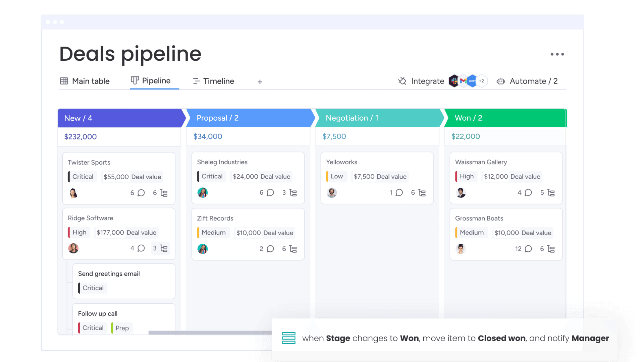Image resolution: width=644 pixels, height=362 pixels.
Task: Click the assignee avatar on Yelloworks card
Action: [332, 192]
